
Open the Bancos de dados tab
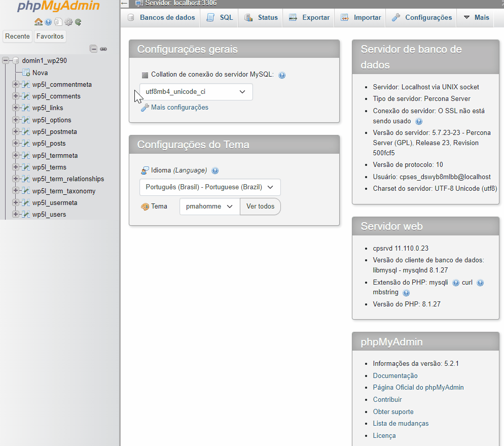tap(161, 18)
